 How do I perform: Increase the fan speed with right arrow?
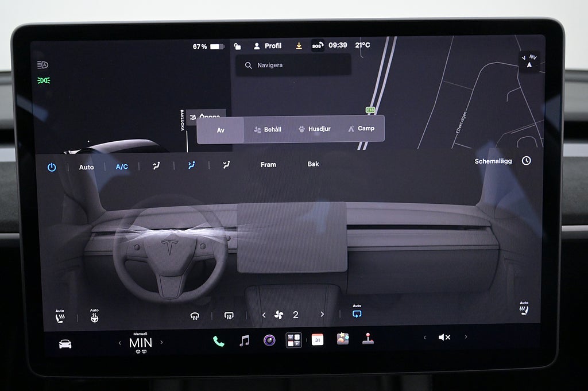coord(322,314)
